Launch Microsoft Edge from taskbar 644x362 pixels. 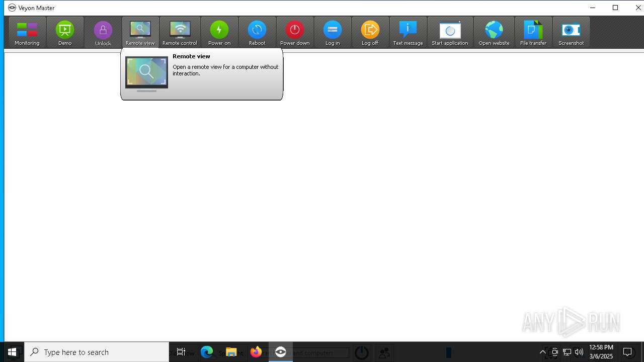[207, 352]
